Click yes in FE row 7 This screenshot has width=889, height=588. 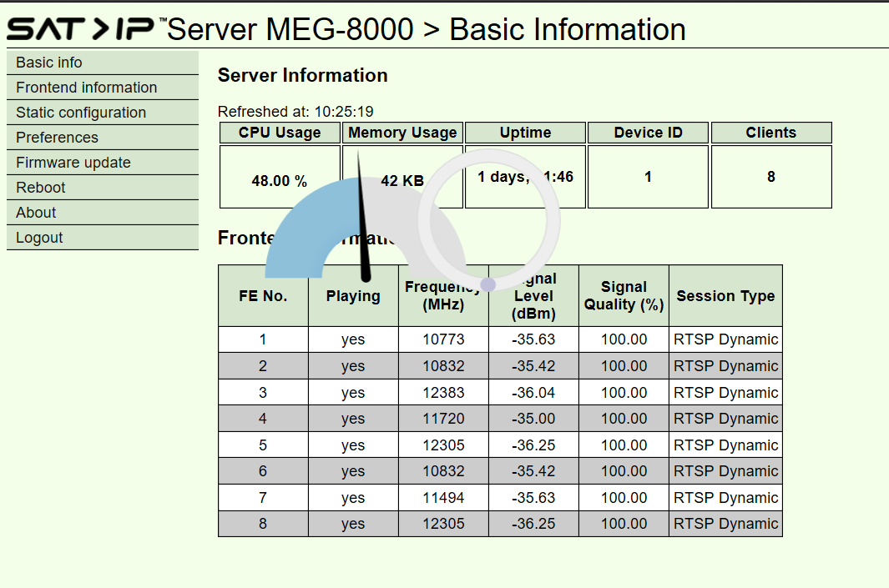click(x=353, y=498)
